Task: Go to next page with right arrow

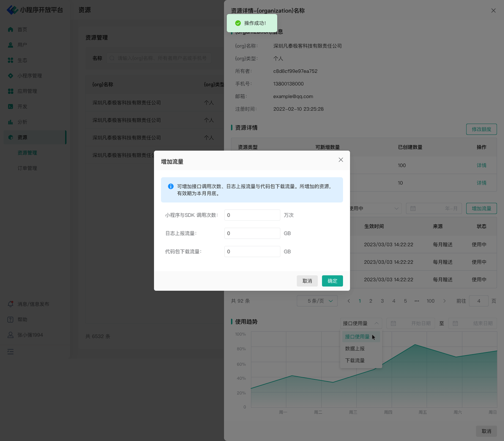Action: (445, 301)
